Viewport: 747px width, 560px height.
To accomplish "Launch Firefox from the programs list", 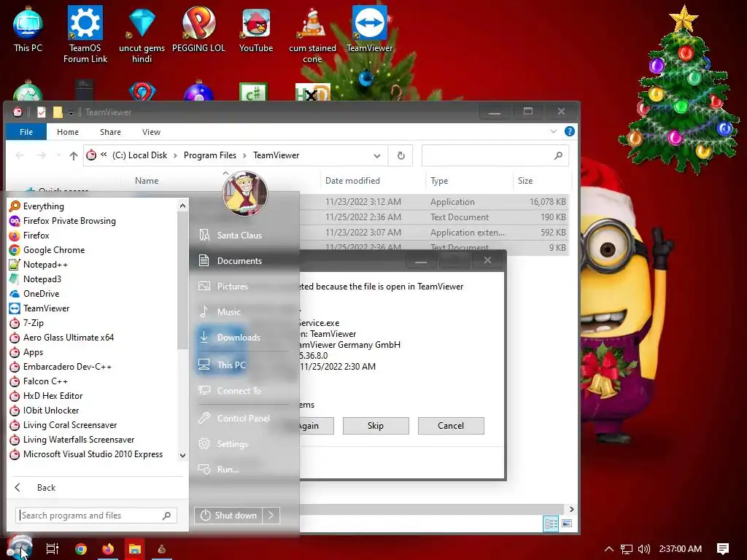I will pyautogui.click(x=36, y=236).
